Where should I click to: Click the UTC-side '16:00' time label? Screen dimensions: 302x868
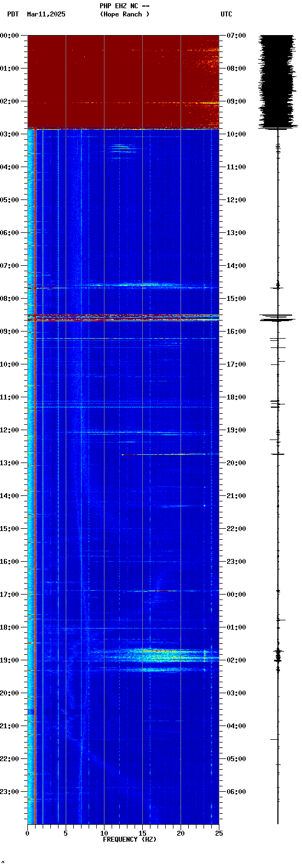pyautogui.click(x=236, y=332)
